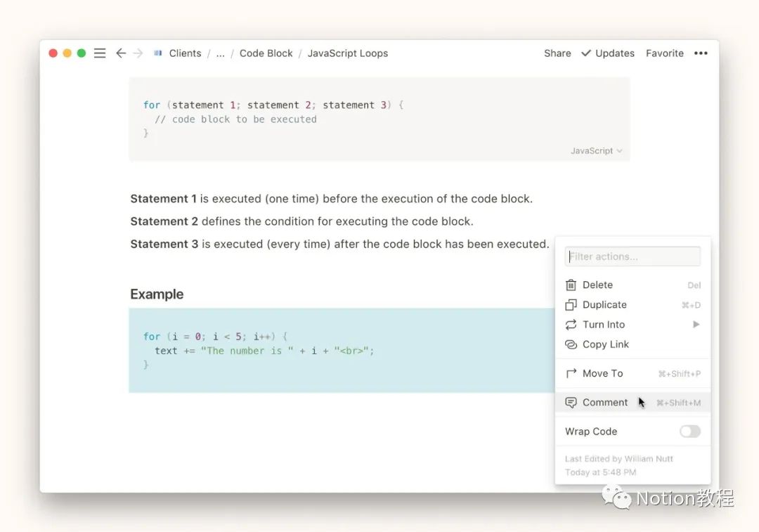Click the Share button
Image resolution: width=759 pixels, height=532 pixels.
[557, 53]
